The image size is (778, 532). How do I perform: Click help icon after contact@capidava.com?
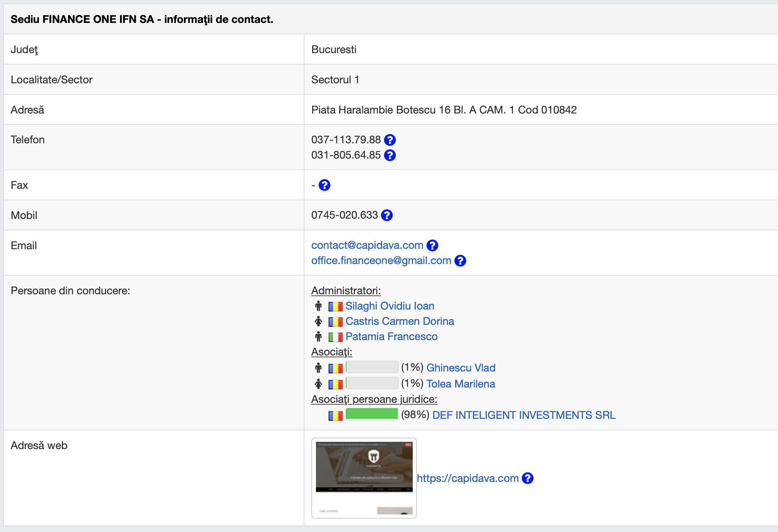click(x=432, y=245)
